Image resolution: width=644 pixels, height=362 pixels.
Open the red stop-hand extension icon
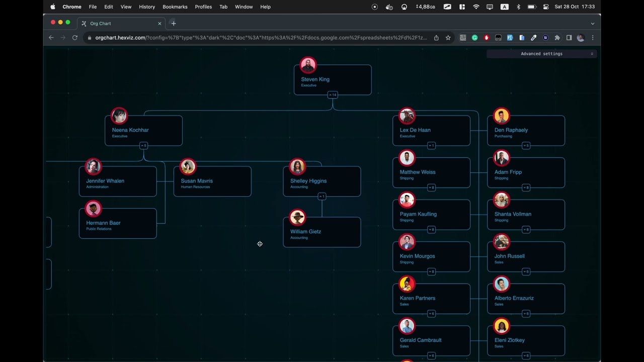pyautogui.click(x=486, y=38)
